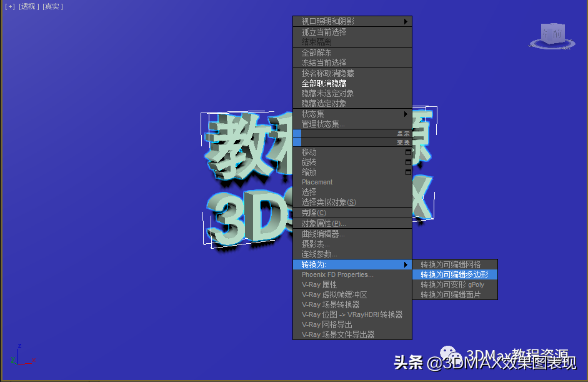Open scale settings box beside 缩放
The height and width of the screenshot is (382, 588).
pyautogui.click(x=408, y=173)
